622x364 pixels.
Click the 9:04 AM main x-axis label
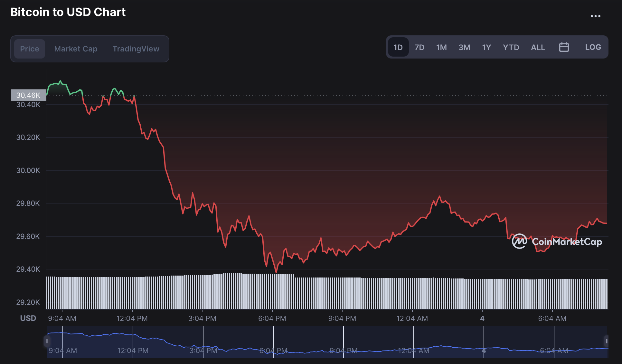click(x=62, y=318)
